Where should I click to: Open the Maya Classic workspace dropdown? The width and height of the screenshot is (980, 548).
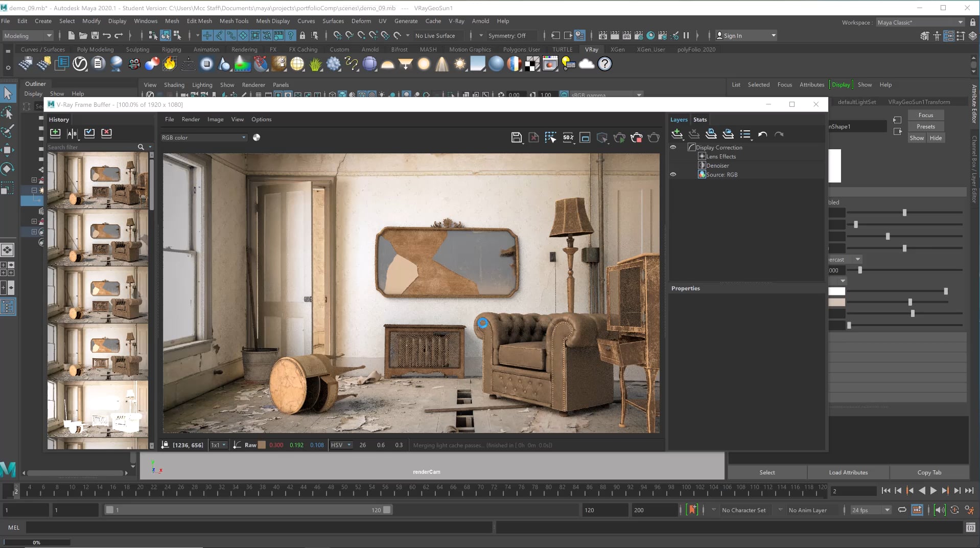pos(920,22)
